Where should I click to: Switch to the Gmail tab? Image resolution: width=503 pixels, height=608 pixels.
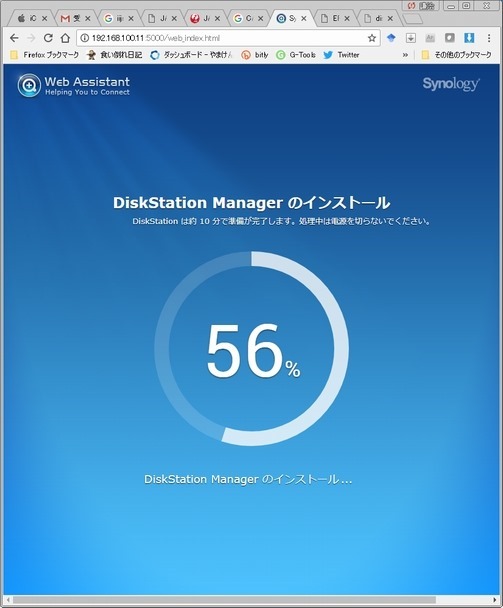pos(75,18)
